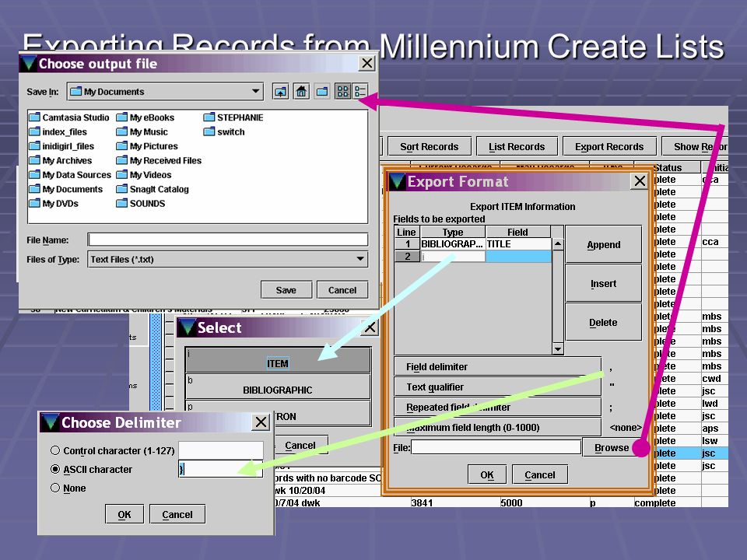The height and width of the screenshot is (560, 747).
Task: Click Export Records button
Action: click(609, 147)
